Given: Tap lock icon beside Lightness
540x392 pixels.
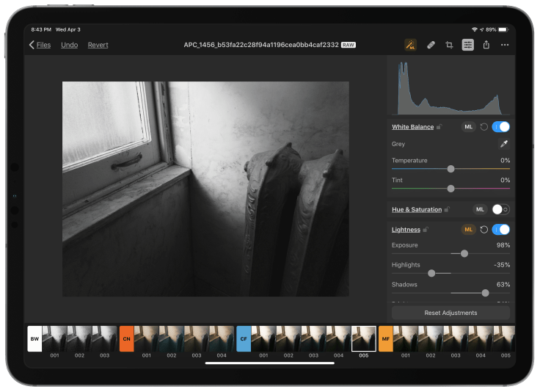Looking at the screenshot, I should tap(426, 230).
